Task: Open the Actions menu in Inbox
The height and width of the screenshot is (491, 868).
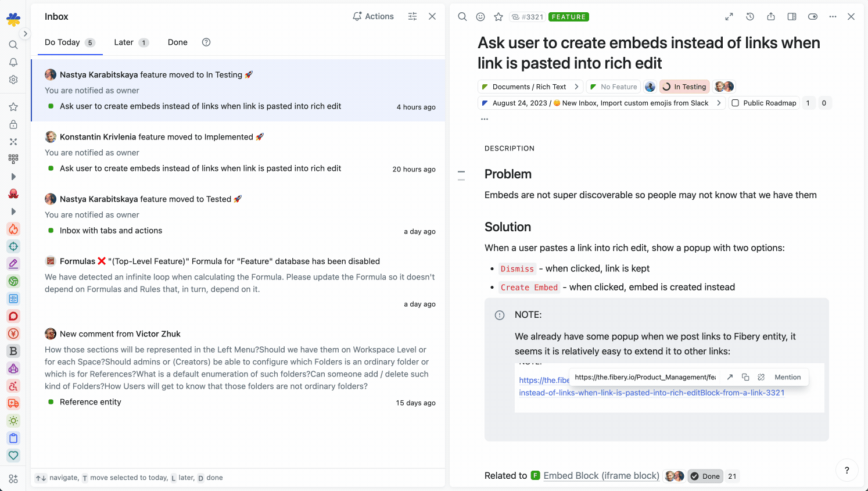Action: click(373, 17)
